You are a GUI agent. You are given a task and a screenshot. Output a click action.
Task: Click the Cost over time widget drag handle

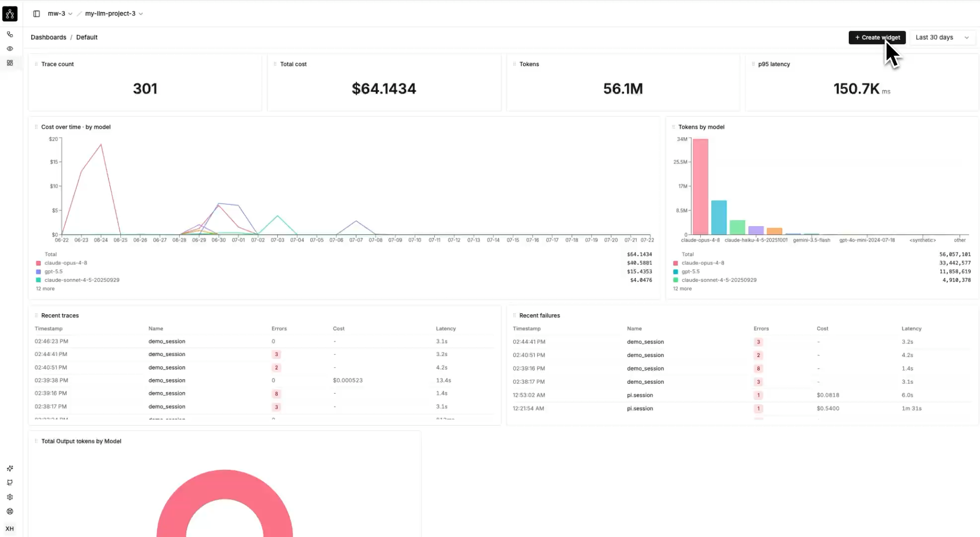pos(36,127)
